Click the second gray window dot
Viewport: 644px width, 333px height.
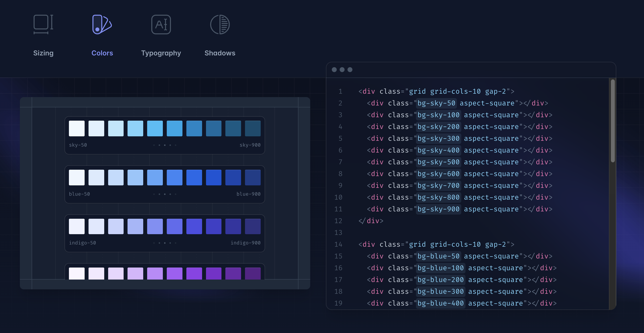tap(342, 69)
